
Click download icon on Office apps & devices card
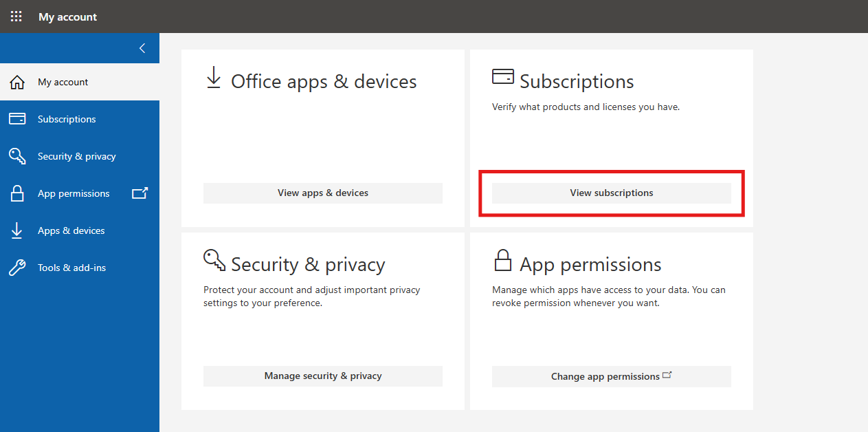click(x=214, y=78)
